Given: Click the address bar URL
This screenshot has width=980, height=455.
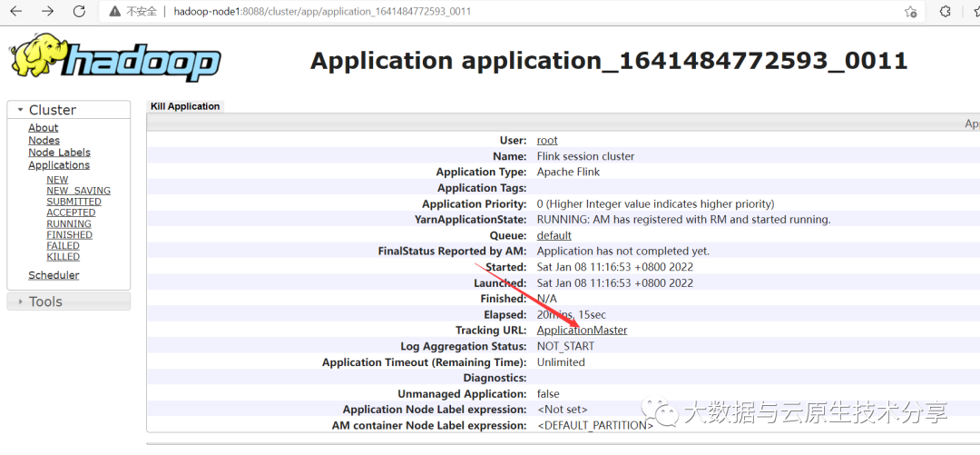Looking at the screenshot, I should pyautogui.click(x=322, y=12).
